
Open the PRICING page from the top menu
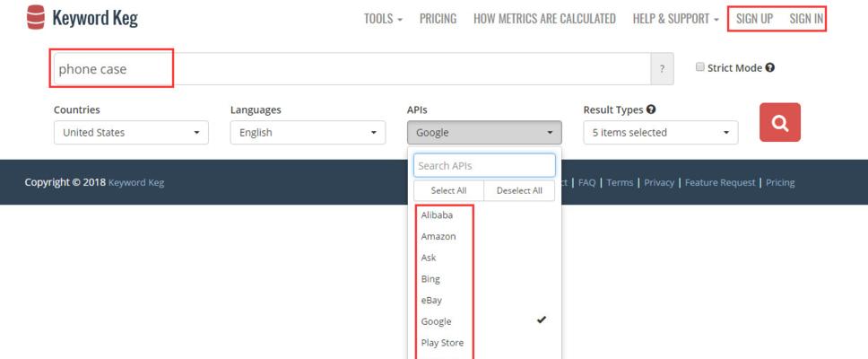pos(438,19)
